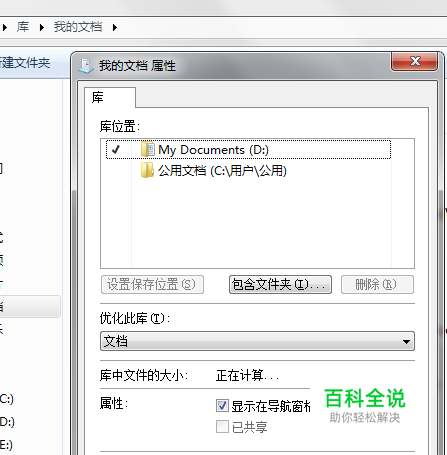Click the 删除 button
The height and width of the screenshot is (455, 447).
[377, 284]
